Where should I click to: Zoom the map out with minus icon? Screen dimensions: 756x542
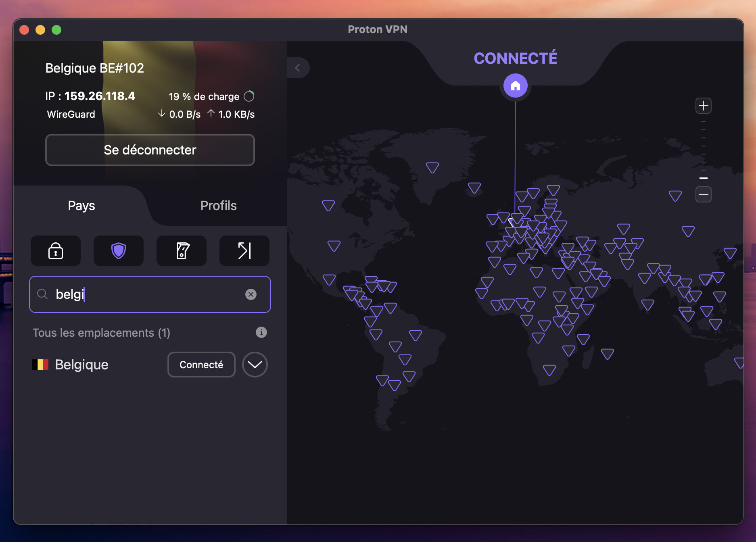pos(703,194)
